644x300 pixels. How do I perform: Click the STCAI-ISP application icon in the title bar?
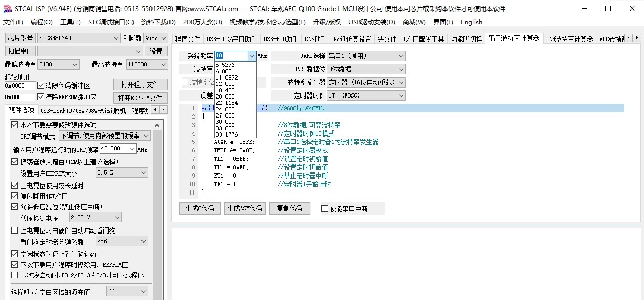click(7, 8)
